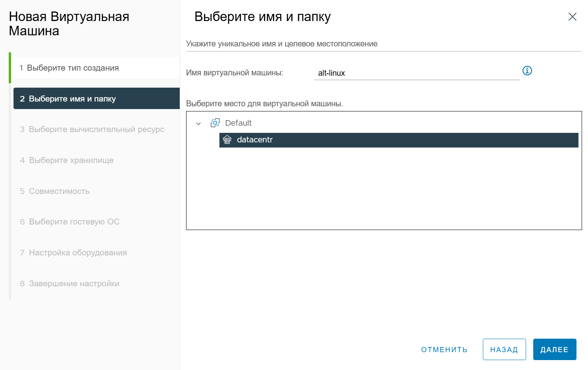Go to step 1 Выберите тип создания
This screenshot has width=588, height=370.
click(96, 68)
